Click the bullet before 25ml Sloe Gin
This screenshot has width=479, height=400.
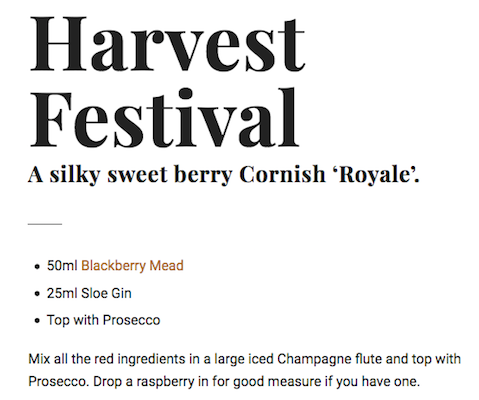pyautogui.click(x=37, y=294)
